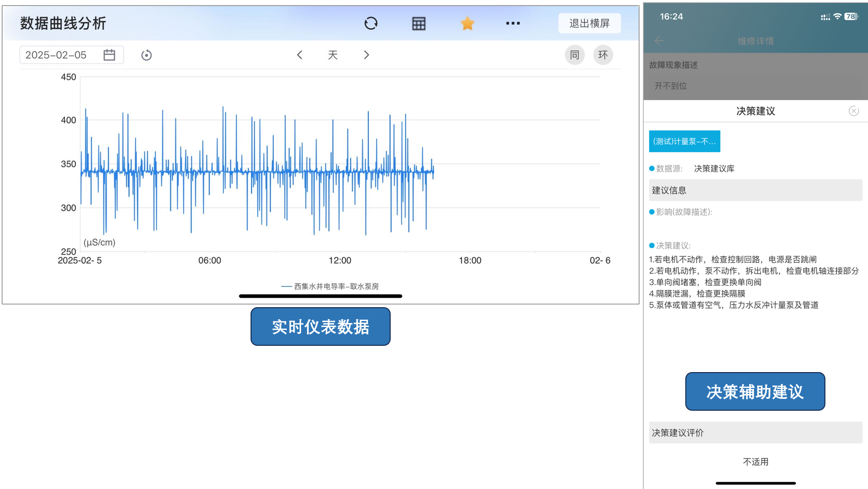Click the cellular signal icon
This screenshot has height=489, width=868.
tap(825, 17)
